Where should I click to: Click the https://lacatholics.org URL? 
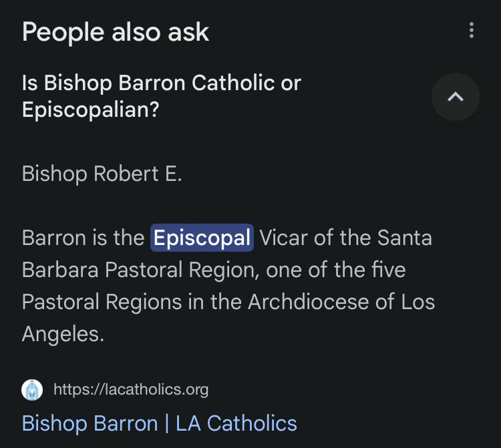coord(131,389)
